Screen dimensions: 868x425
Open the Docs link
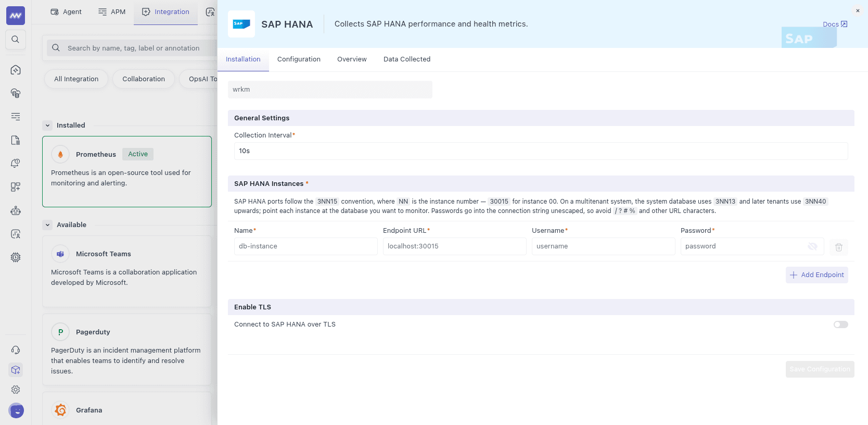835,24
